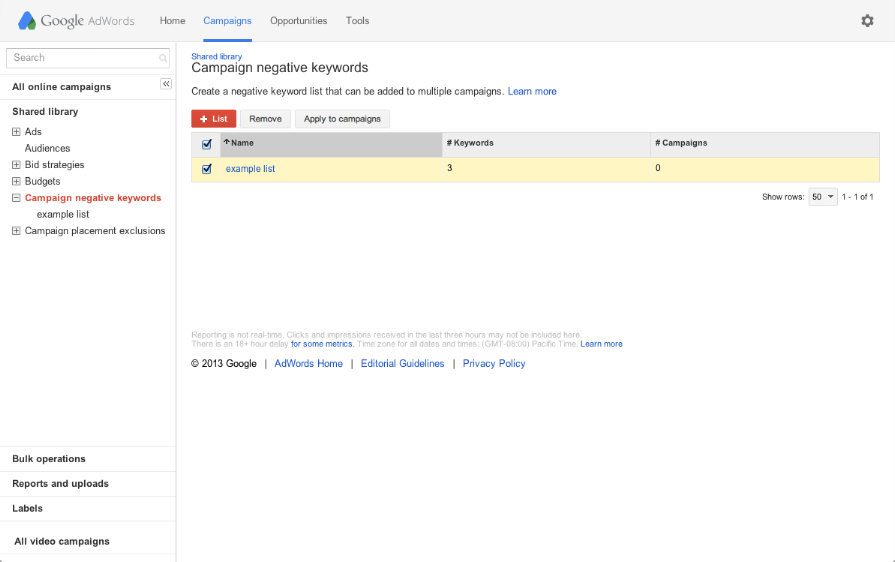This screenshot has width=895, height=562.
Task: Sort by the Name column header
Action: tap(331, 144)
